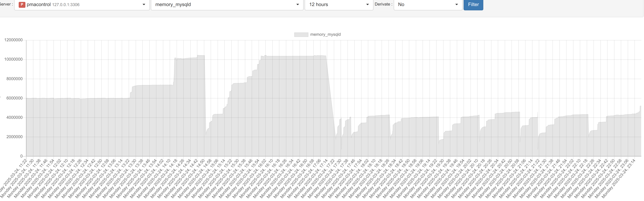Click the 0 y-axis label
Screen dimensions: 644x201
point(21,156)
